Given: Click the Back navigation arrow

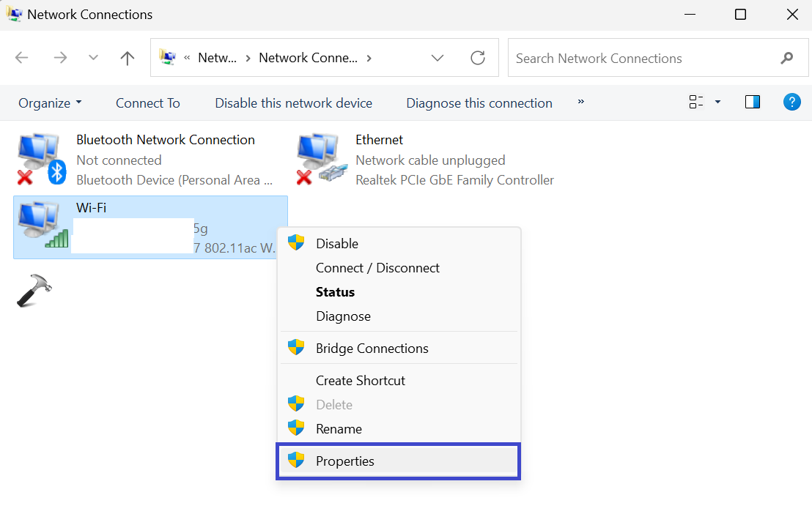Looking at the screenshot, I should pos(22,58).
